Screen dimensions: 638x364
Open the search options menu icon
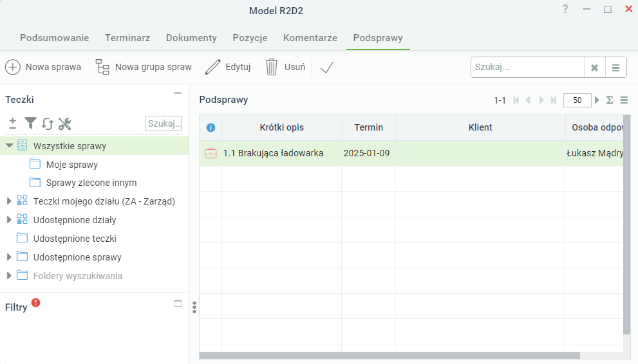(x=615, y=68)
